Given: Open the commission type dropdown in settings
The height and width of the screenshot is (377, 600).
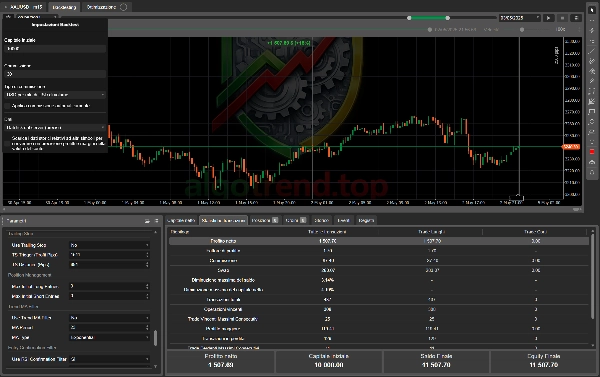Looking at the screenshot, I should pyautogui.click(x=55, y=95).
